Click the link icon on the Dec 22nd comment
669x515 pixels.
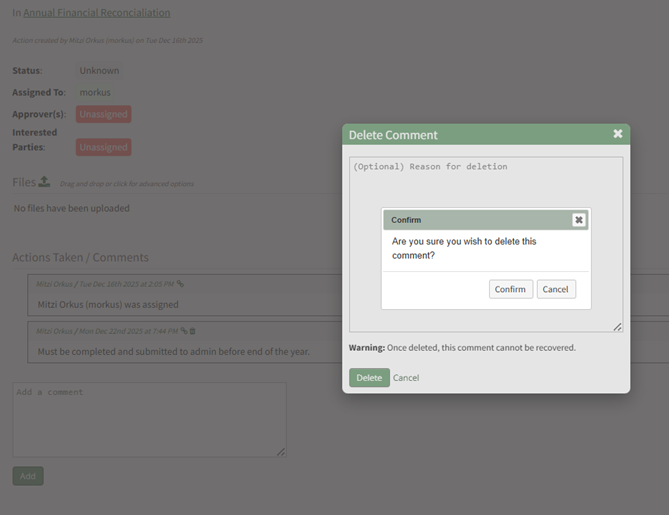[x=184, y=331]
